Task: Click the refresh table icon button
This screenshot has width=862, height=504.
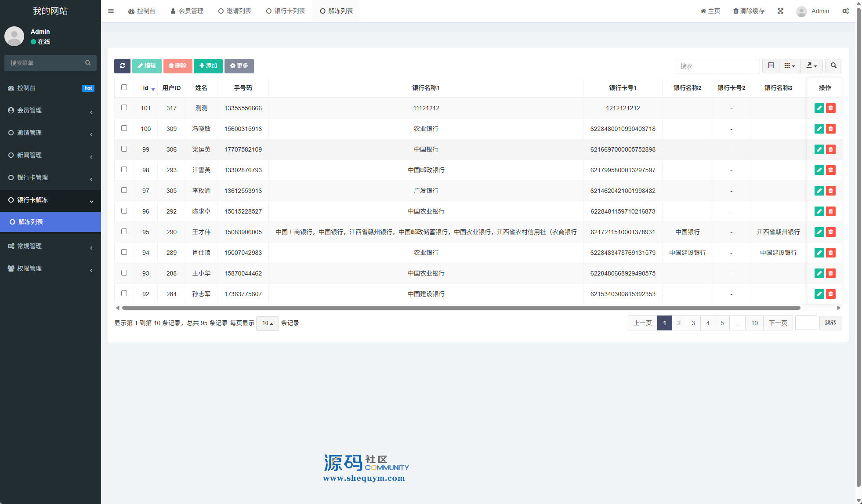Action: pyautogui.click(x=122, y=66)
